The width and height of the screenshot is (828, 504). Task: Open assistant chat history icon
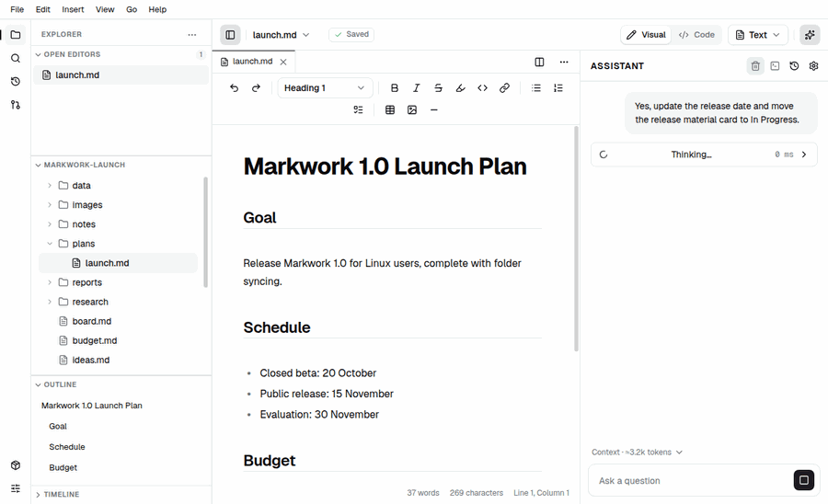(794, 66)
